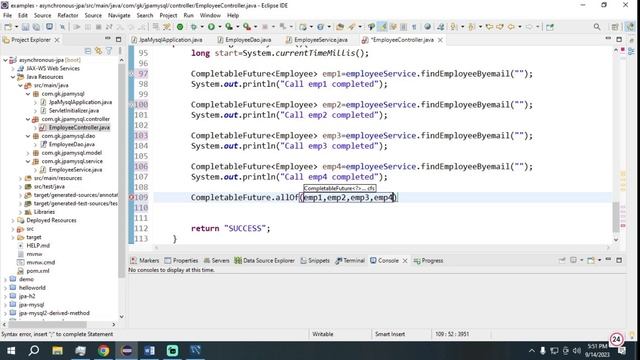
Task: Maximize the Project Explorer view
Action: pyautogui.click(x=118, y=40)
